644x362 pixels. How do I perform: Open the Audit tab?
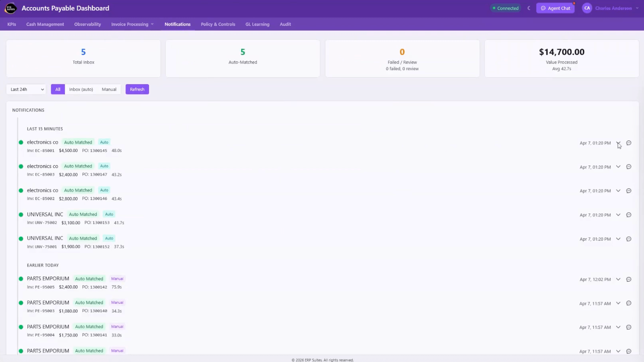tap(285, 24)
